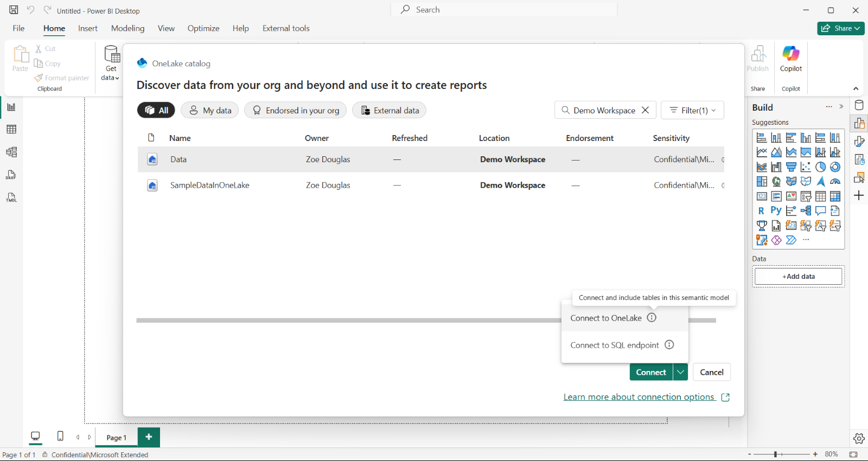Image resolution: width=868 pixels, height=461 pixels.
Task: Open the File menu
Action: (x=18, y=28)
